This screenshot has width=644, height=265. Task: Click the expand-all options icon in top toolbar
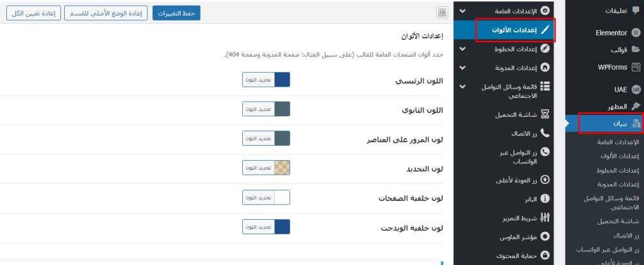442,12
